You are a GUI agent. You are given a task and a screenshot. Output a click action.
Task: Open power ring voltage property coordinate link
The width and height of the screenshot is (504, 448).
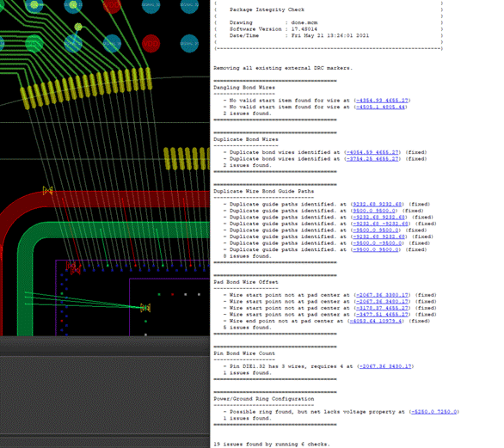pos(434,411)
